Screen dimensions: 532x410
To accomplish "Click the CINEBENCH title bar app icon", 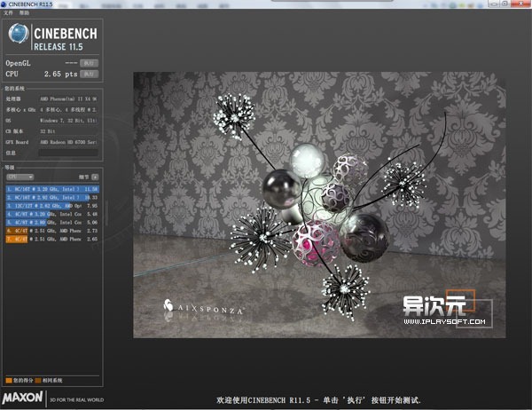I will (x=4, y=4).
